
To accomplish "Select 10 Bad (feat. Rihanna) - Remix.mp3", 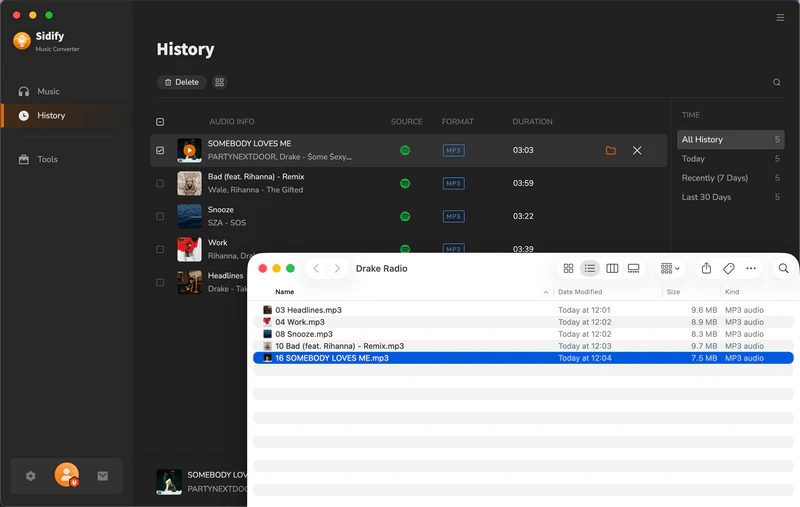I will (523, 346).
